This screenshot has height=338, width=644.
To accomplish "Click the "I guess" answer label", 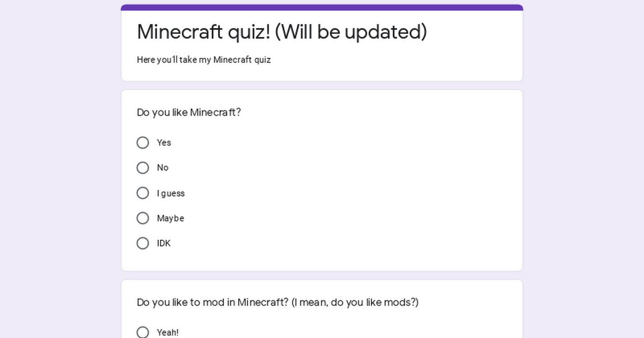I will click(x=171, y=193).
